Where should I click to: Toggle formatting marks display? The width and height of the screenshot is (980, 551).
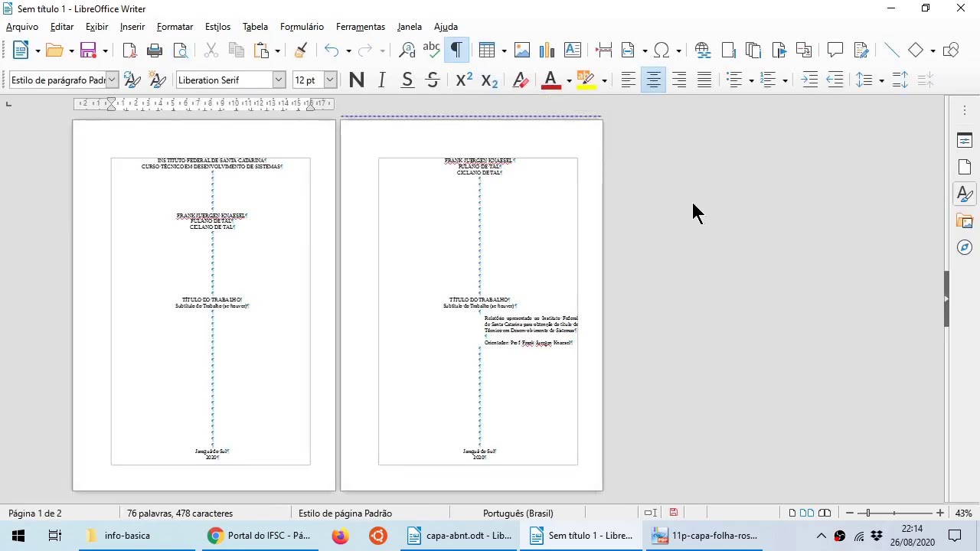457,51
